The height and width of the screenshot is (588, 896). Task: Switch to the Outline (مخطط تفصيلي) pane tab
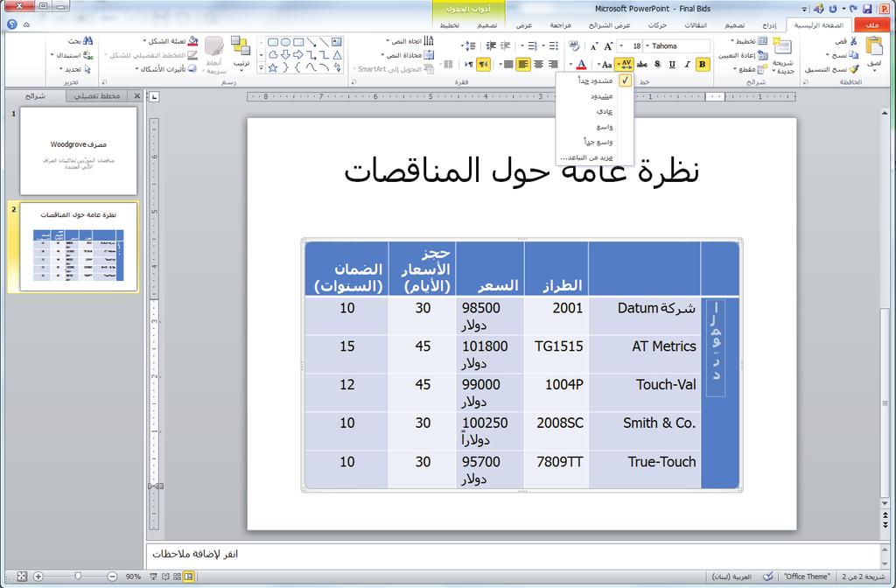click(97, 96)
